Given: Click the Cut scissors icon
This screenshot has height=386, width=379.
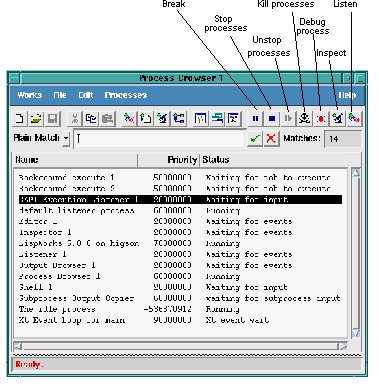Looking at the screenshot, I should (75, 119).
